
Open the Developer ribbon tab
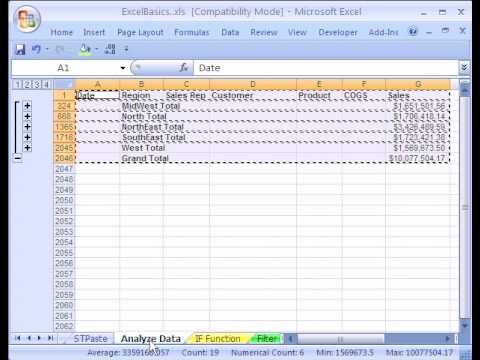point(338,32)
